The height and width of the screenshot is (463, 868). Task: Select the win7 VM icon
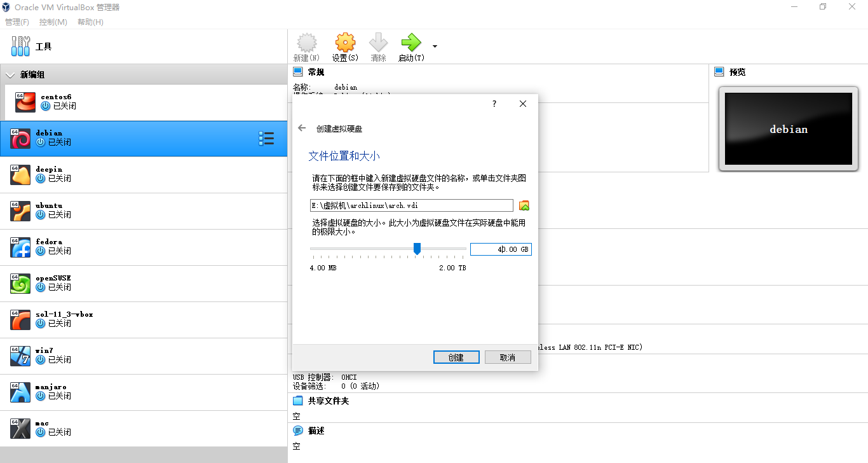click(20, 356)
